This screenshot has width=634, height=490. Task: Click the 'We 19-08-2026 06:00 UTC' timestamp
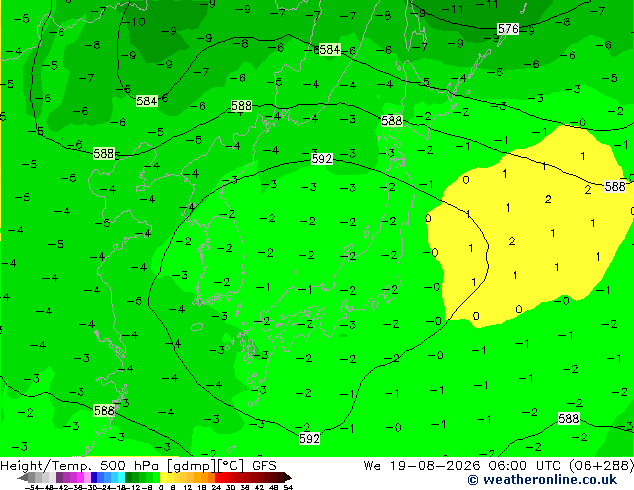(x=464, y=466)
